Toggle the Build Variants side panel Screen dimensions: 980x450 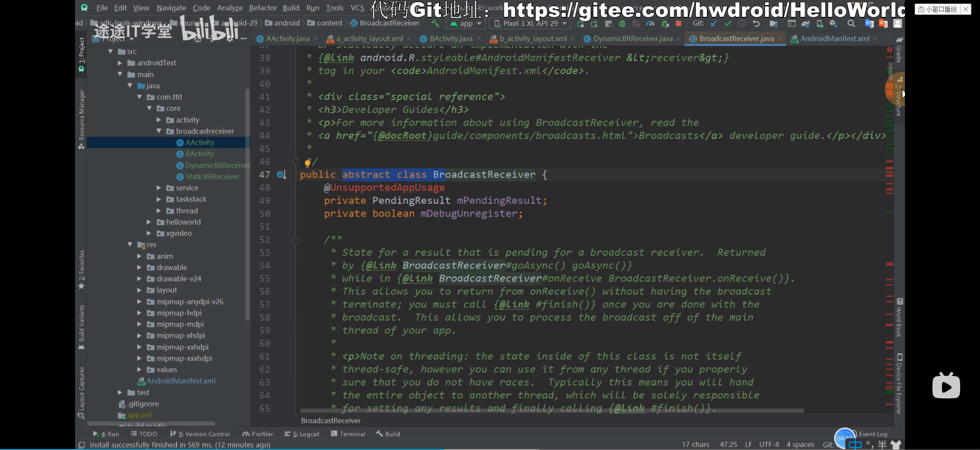[81, 327]
